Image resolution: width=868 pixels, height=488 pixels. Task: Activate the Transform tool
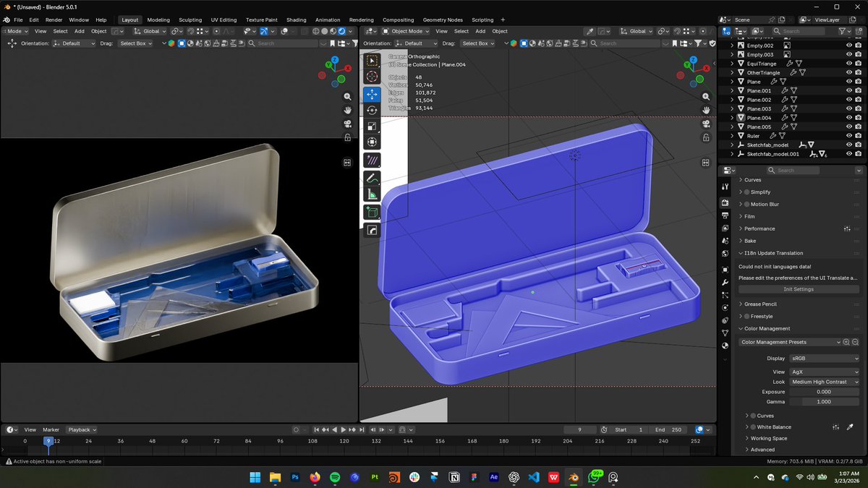[x=372, y=142]
